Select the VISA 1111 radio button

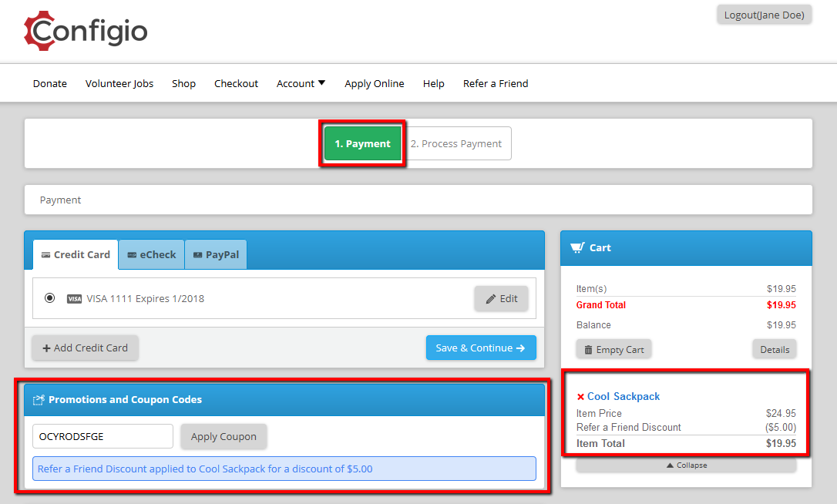[49, 298]
